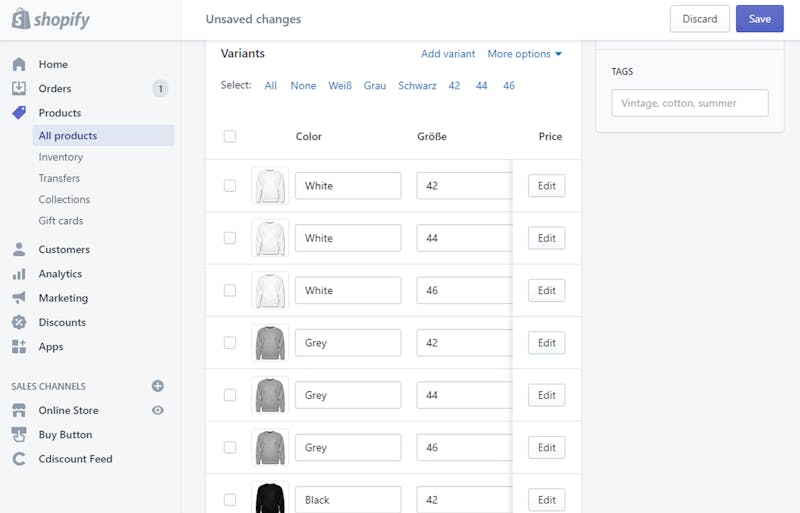Click size field of White 46 row
This screenshot has width=800, height=513.
click(x=464, y=290)
